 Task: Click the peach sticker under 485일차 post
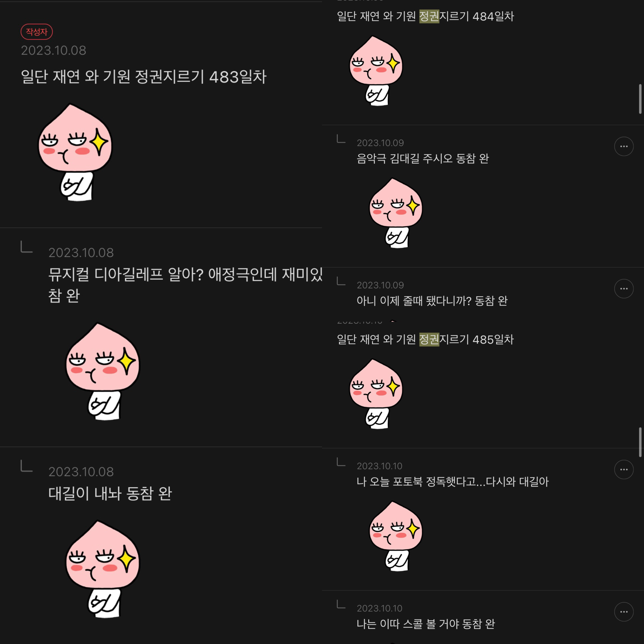tap(376, 394)
